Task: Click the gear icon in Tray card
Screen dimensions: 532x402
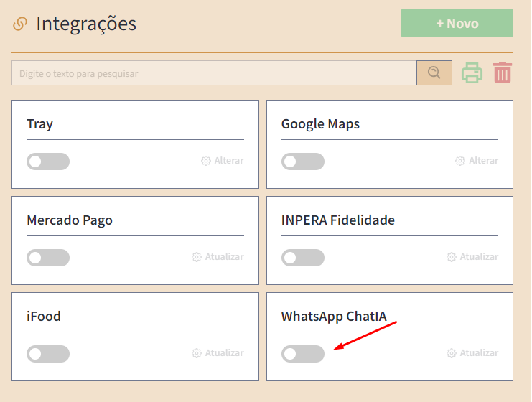Action: point(205,161)
